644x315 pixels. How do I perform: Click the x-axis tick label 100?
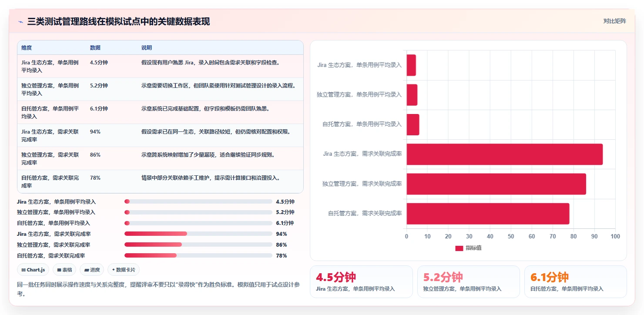point(615,236)
